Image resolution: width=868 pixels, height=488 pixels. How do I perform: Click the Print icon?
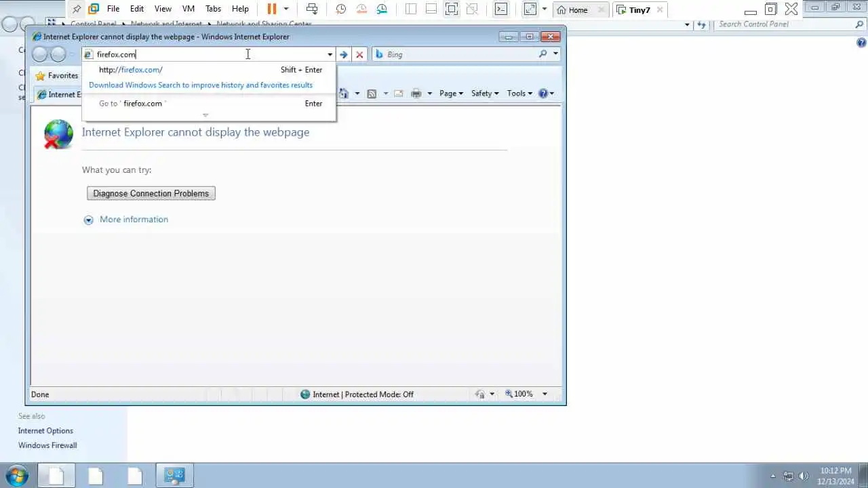pyautogui.click(x=416, y=94)
